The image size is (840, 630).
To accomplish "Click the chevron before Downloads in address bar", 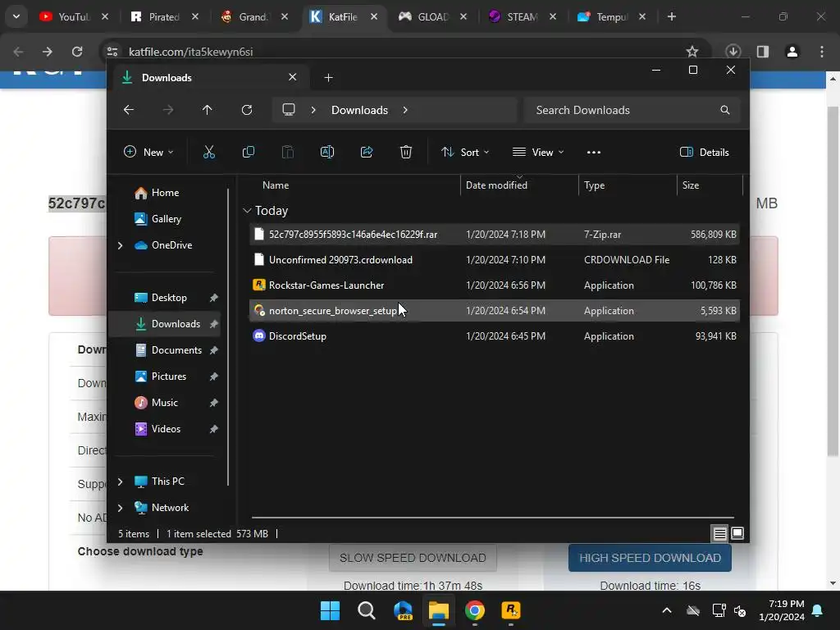I will click(x=313, y=110).
